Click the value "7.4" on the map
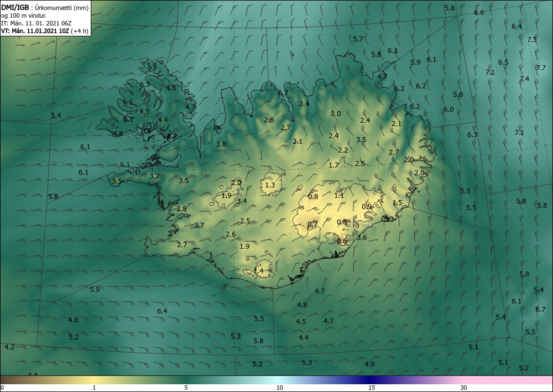The width and height of the screenshot is (553, 392). pyautogui.click(x=524, y=79)
